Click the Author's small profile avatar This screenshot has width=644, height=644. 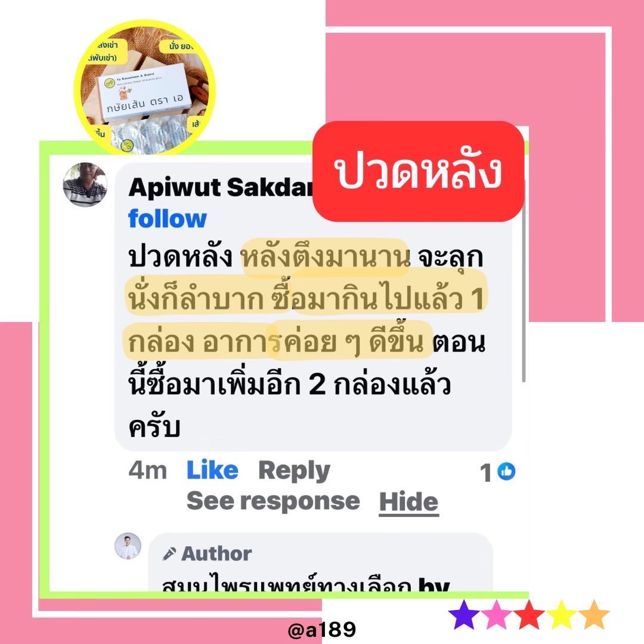(x=128, y=546)
